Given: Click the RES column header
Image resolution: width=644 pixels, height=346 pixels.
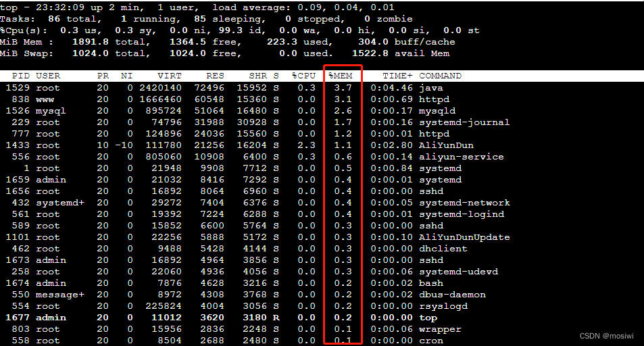Looking at the screenshot, I should [x=215, y=76].
